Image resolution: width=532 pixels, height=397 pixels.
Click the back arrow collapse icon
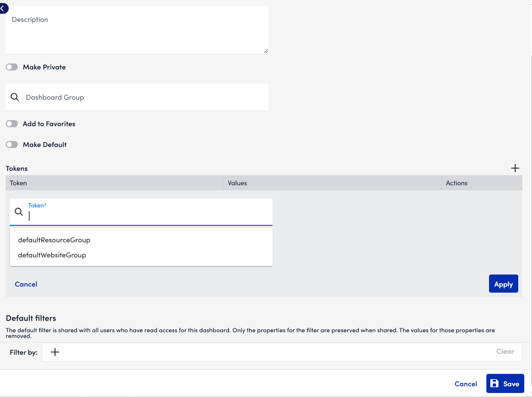point(3,8)
